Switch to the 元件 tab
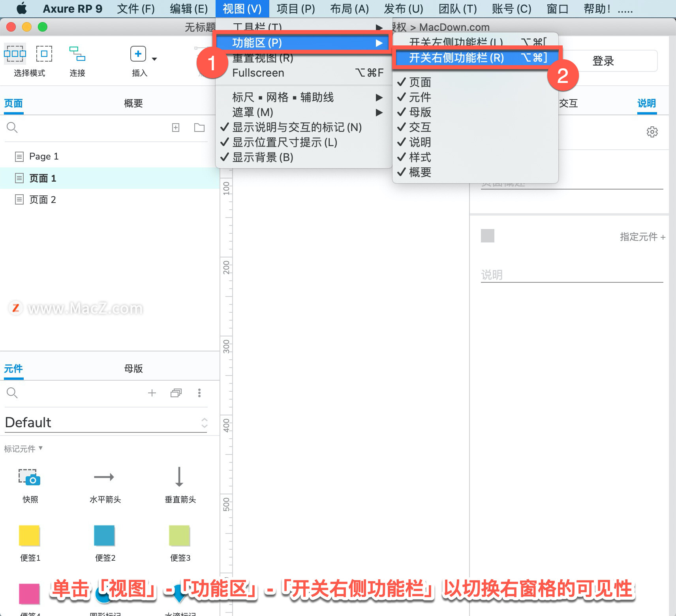 [x=13, y=369]
